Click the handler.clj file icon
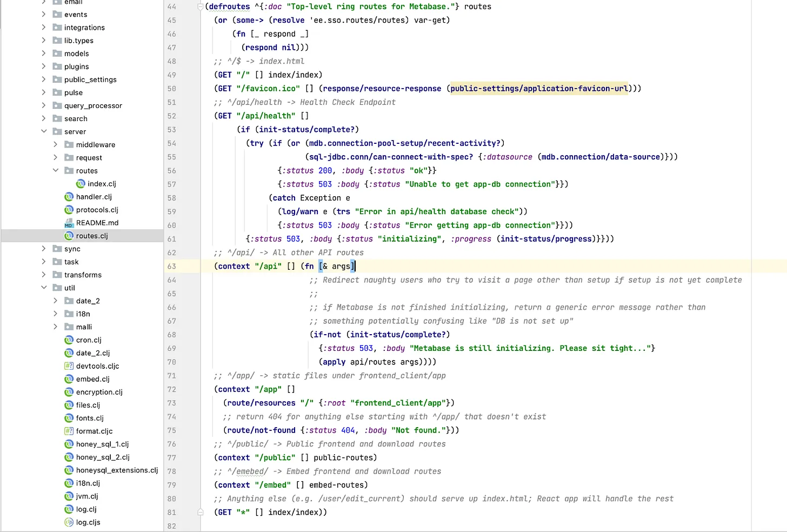Image resolution: width=787 pixels, height=532 pixels. (69, 197)
